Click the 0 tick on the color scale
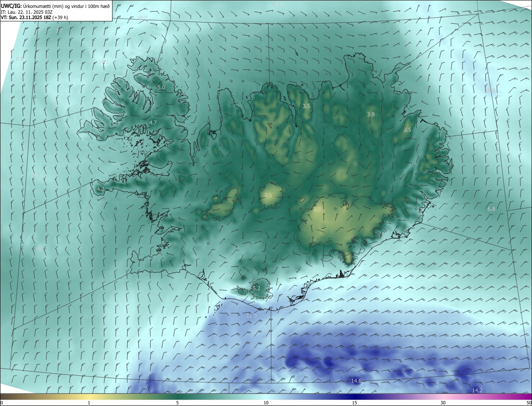 (x=2, y=403)
